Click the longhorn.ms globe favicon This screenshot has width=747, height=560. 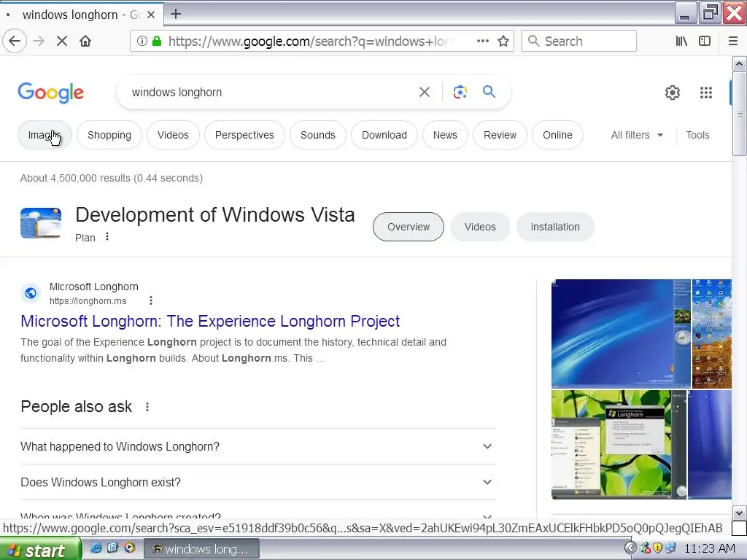31,293
